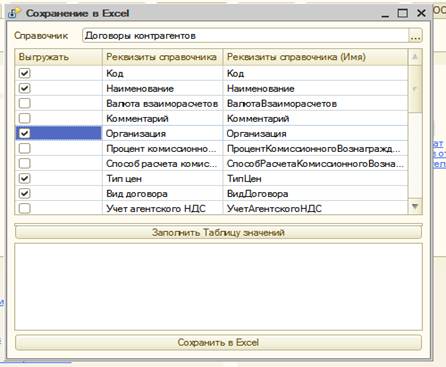The width and height of the screenshot is (446, 367).
Task: Select the Наименование cell in Реквизиты справочника
Action: (162, 88)
